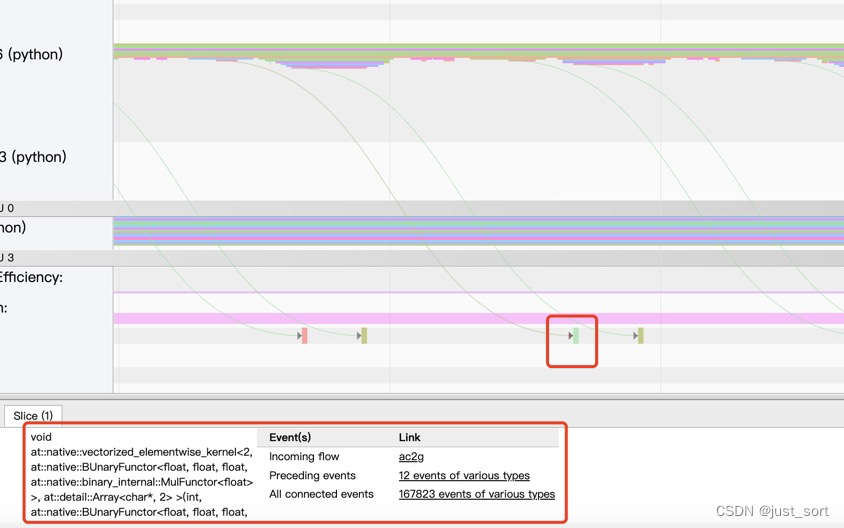844x528 pixels.
Task: Open the 12 events of various types link
Action: coord(464,475)
